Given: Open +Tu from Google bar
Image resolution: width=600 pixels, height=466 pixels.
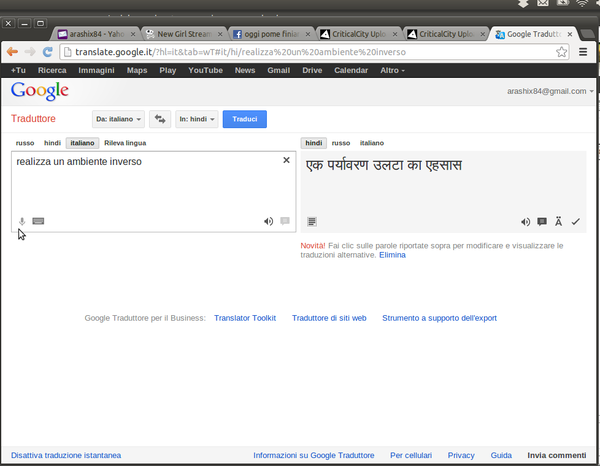Looking at the screenshot, I should pos(18,70).
